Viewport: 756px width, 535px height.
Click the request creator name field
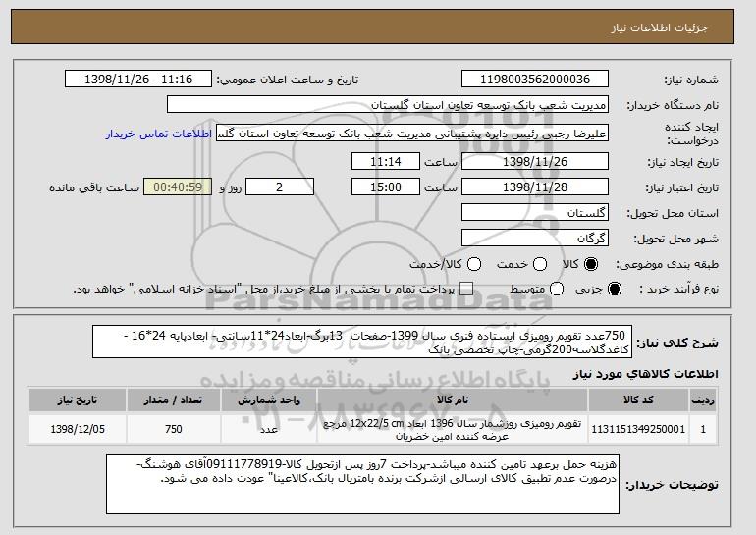pos(412,134)
